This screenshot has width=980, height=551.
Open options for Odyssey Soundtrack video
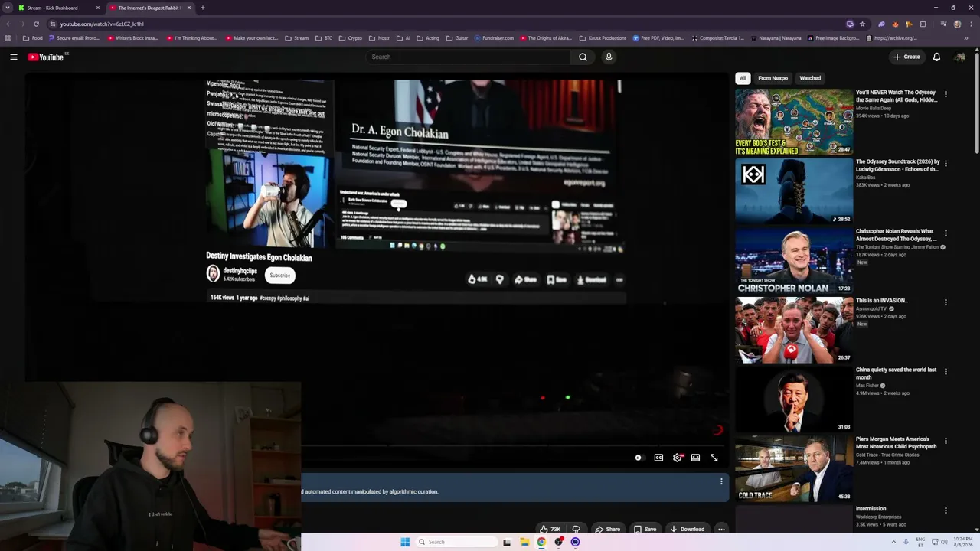click(946, 163)
